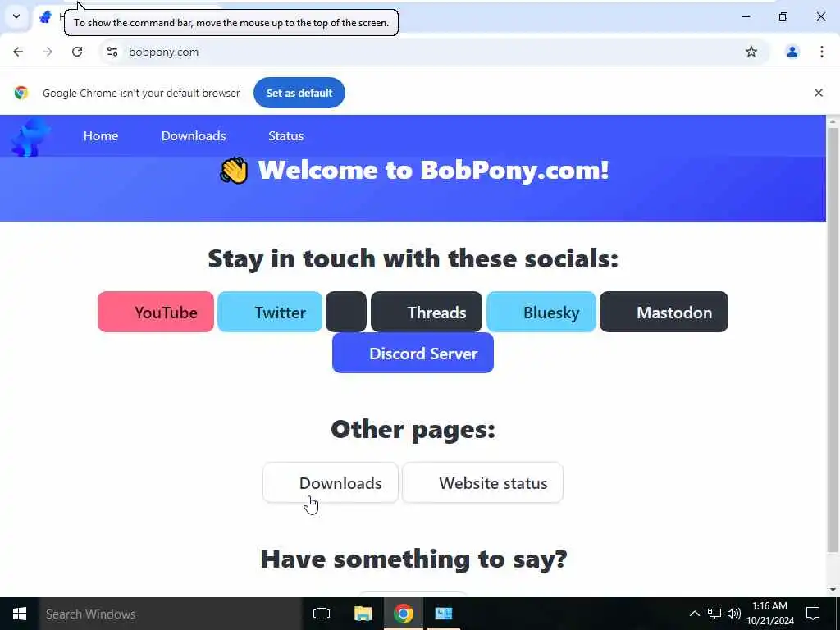Open the Website status page button

(x=482, y=482)
